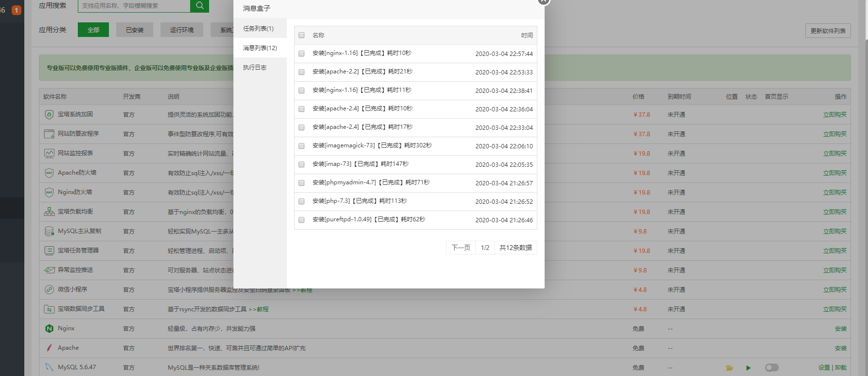The width and height of the screenshot is (868, 376).
Task: Click the 微信小程序 icon
Action: click(49, 289)
